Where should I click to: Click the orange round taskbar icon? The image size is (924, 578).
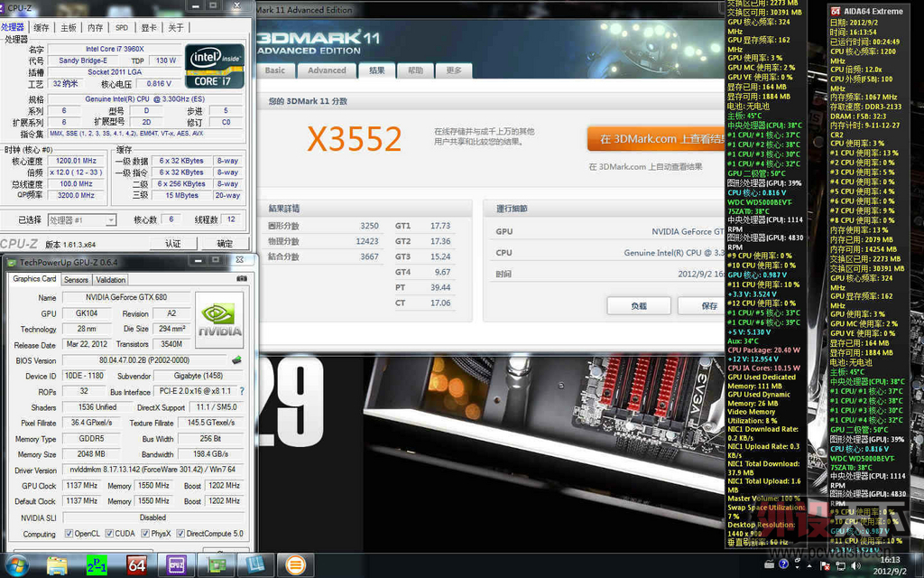(295, 565)
